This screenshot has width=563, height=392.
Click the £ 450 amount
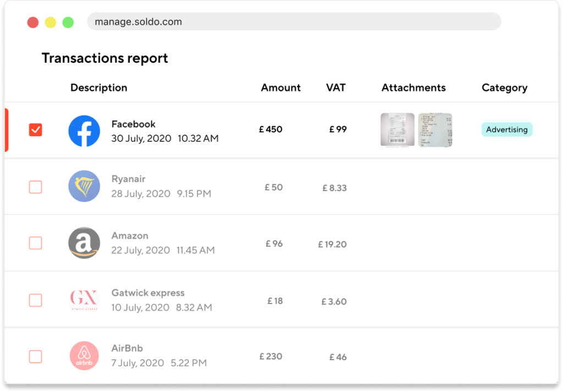click(x=271, y=129)
